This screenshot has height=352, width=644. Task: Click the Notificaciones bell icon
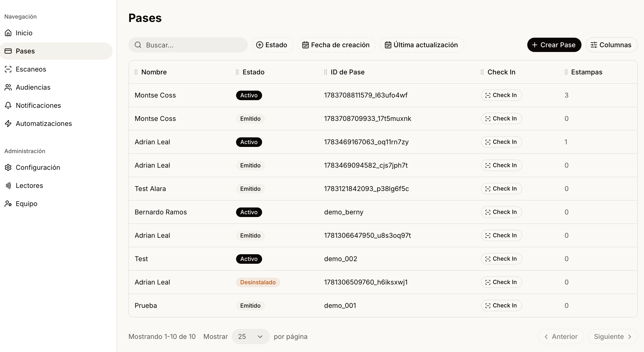point(8,105)
